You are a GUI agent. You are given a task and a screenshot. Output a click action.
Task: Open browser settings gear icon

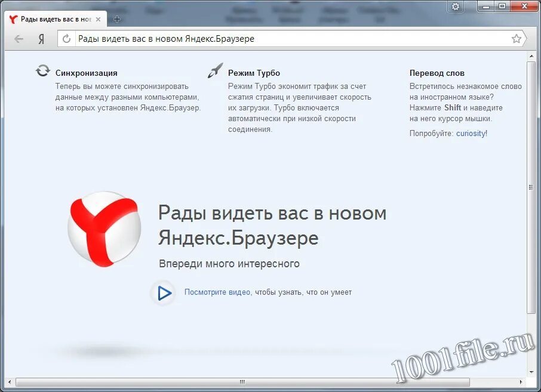(x=456, y=7)
